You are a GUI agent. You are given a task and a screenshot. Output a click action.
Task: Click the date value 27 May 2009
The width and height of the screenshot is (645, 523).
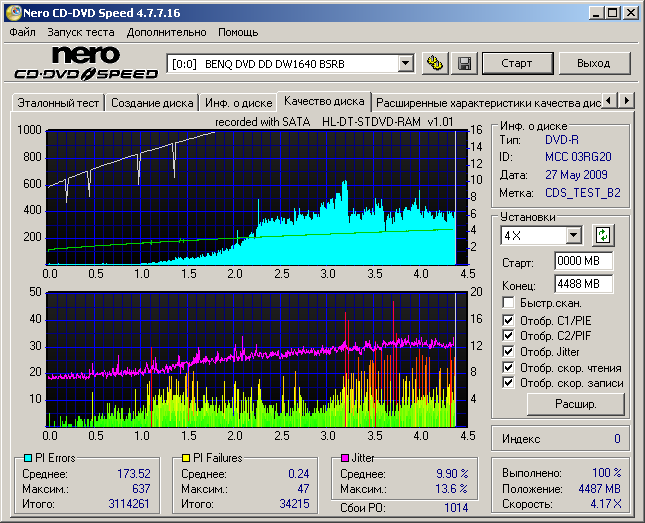click(576, 175)
